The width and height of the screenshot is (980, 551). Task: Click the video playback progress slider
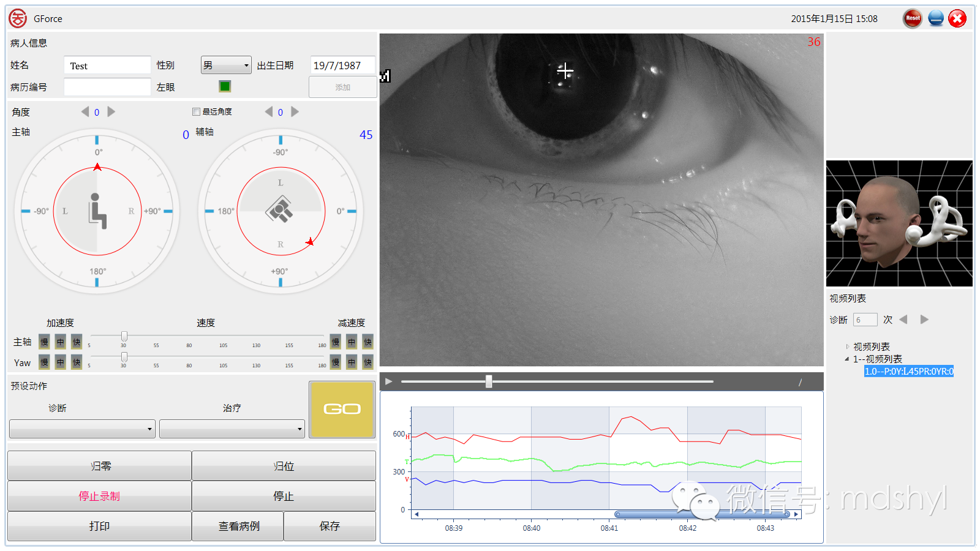click(x=488, y=381)
